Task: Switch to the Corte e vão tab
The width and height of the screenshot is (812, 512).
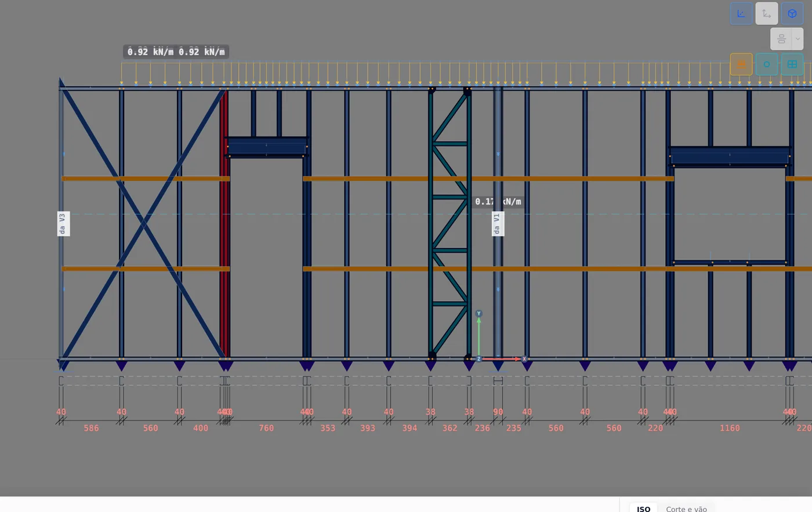Action: [x=686, y=509]
